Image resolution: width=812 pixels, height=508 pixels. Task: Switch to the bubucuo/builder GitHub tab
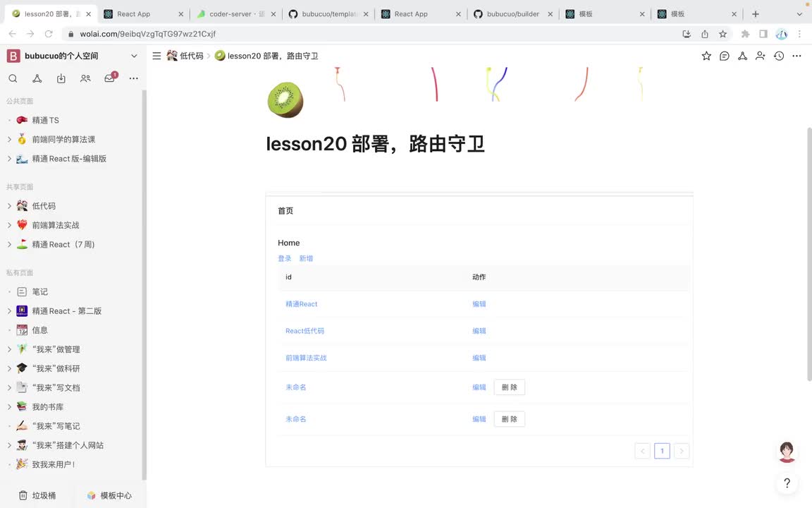click(514, 14)
